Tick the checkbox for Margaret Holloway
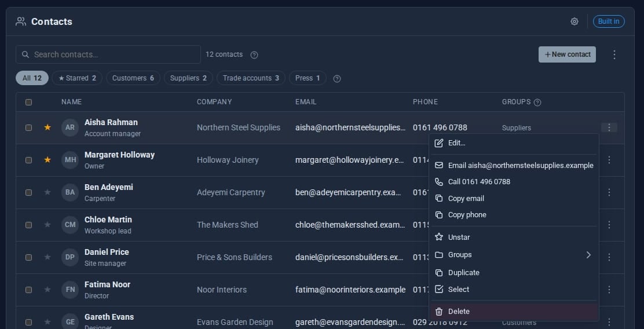Screen dimensions: 644x329 coord(28,160)
